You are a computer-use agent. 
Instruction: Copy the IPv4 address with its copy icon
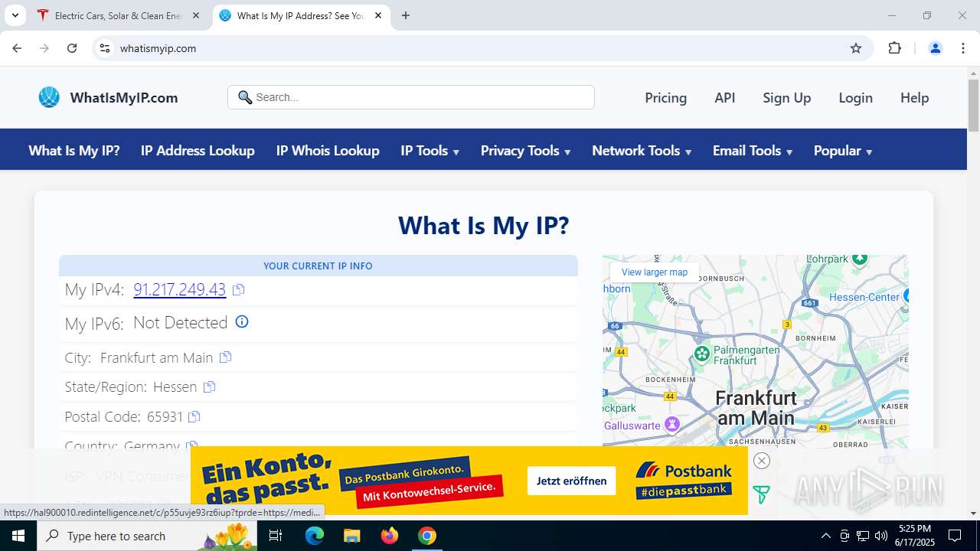[239, 290]
